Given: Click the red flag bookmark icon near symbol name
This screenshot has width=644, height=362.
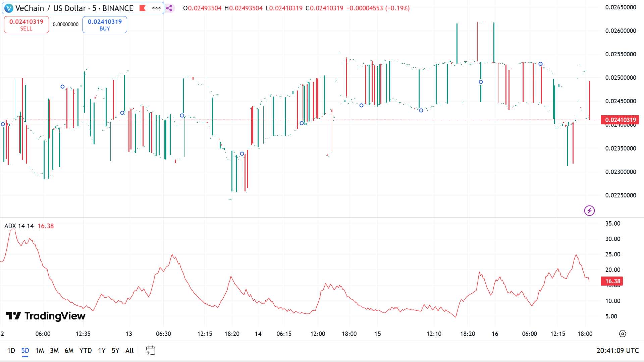Looking at the screenshot, I should point(143,8).
